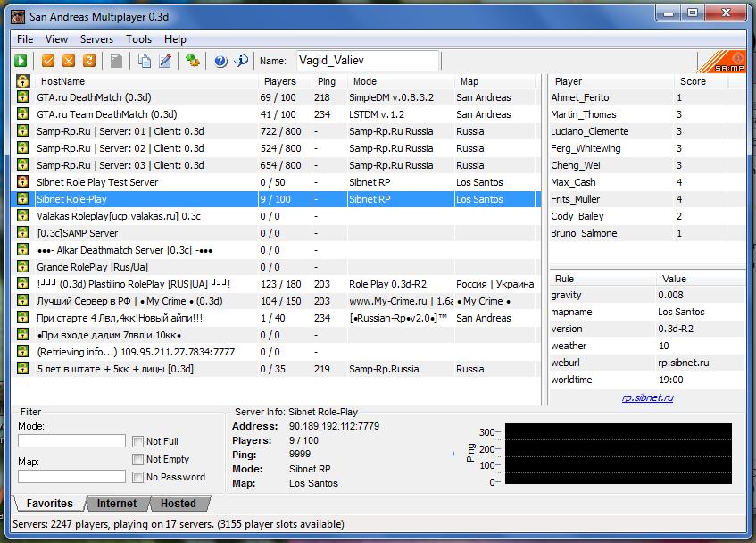Click the orange X Delete Server icon
The width and height of the screenshot is (756, 543).
click(69, 61)
